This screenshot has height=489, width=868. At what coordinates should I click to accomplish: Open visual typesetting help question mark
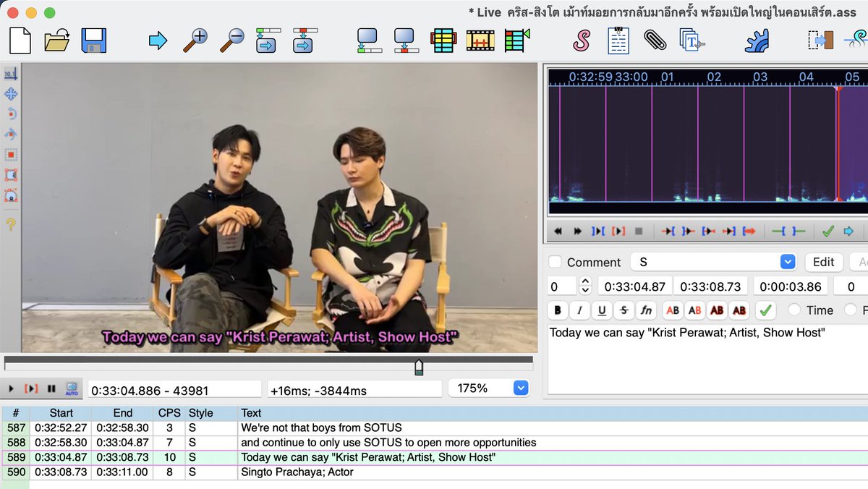point(11,224)
